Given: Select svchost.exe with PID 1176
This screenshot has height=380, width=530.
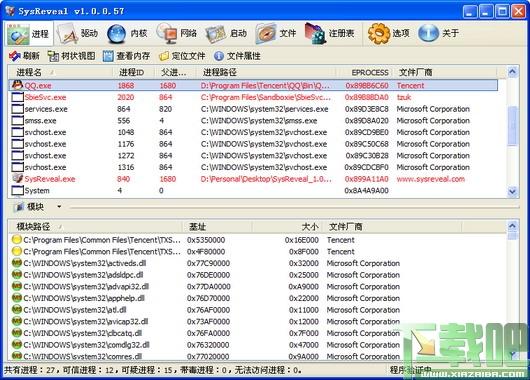Looking at the screenshot, I should coord(253,144).
